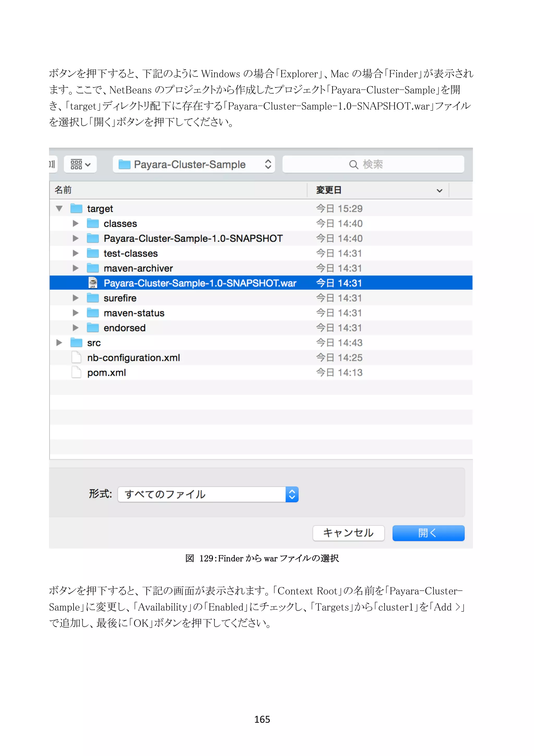Click the 今日 14:25 date of nb-configuration.xml
The width and height of the screenshot is (534, 756).
point(339,358)
